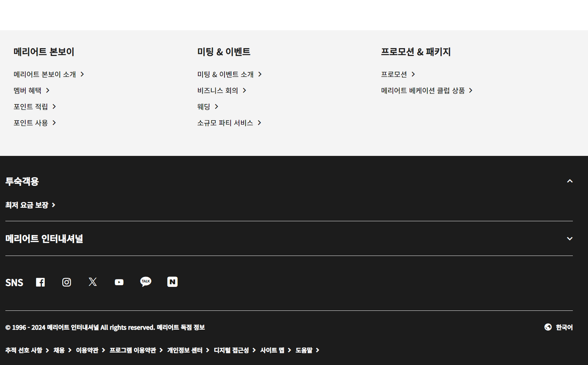Open the Naver blog icon
Screen dimensions: 588x365
pyautogui.click(x=172, y=282)
